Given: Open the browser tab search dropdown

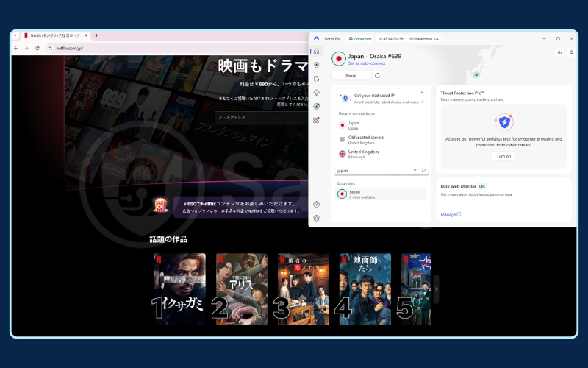Looking at the screenshot, I should (x=15, y=35).
